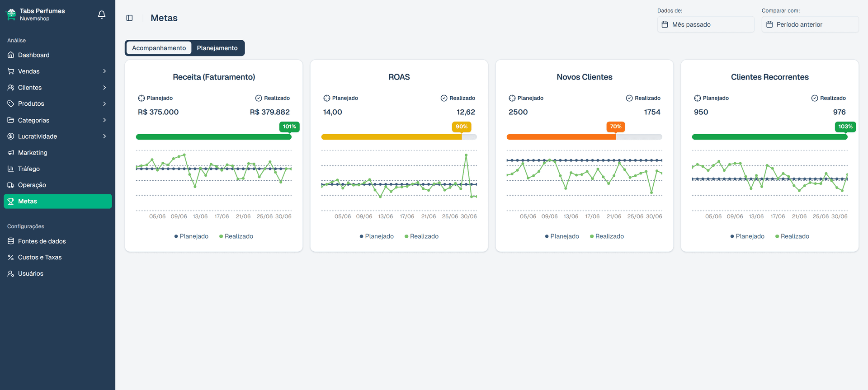The width and height of the screenshot is (868, 390).
Task: Open the Período anterior comparison dropdown
Action: 810,24
